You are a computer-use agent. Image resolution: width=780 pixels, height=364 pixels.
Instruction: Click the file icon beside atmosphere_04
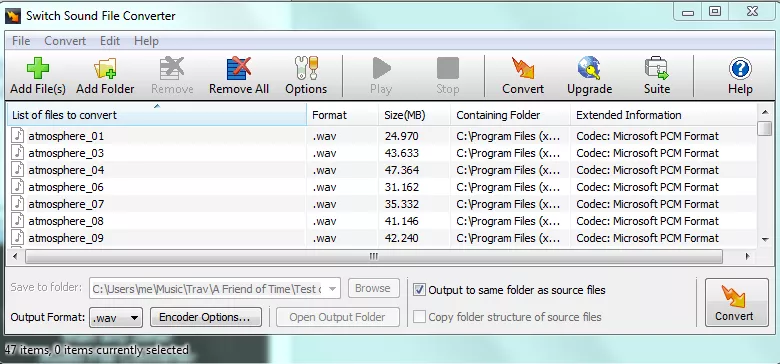tap(18, 169)
